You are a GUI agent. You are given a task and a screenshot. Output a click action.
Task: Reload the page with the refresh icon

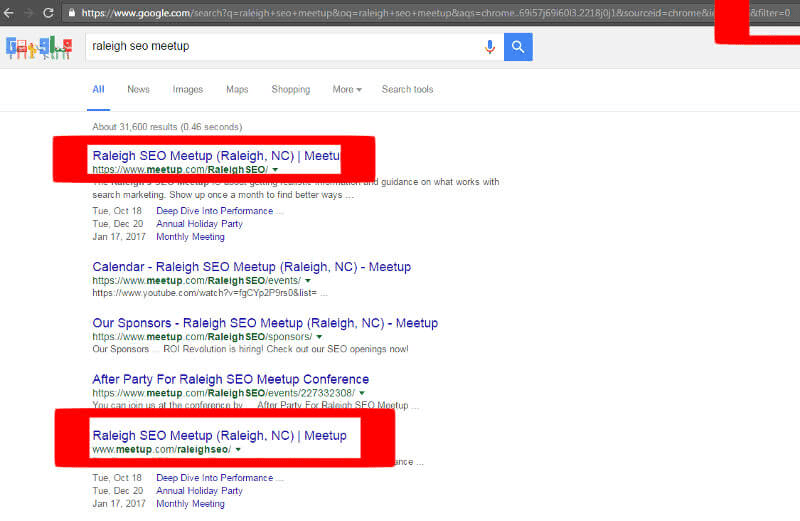50,14
